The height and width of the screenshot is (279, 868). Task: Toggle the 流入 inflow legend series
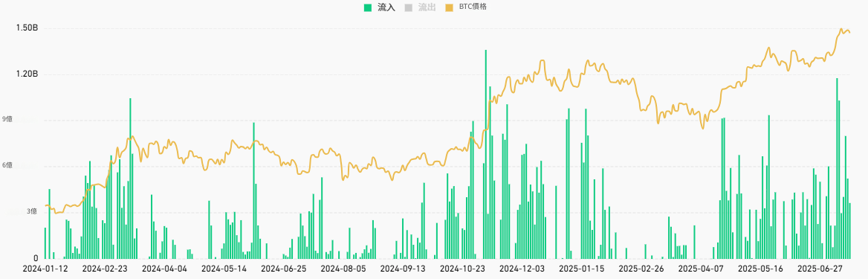coord(379,7)
